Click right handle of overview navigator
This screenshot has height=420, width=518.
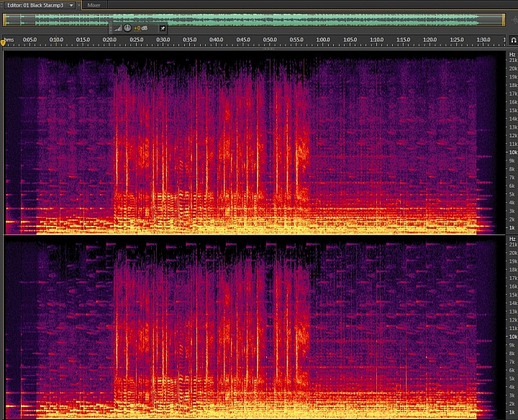504,20
